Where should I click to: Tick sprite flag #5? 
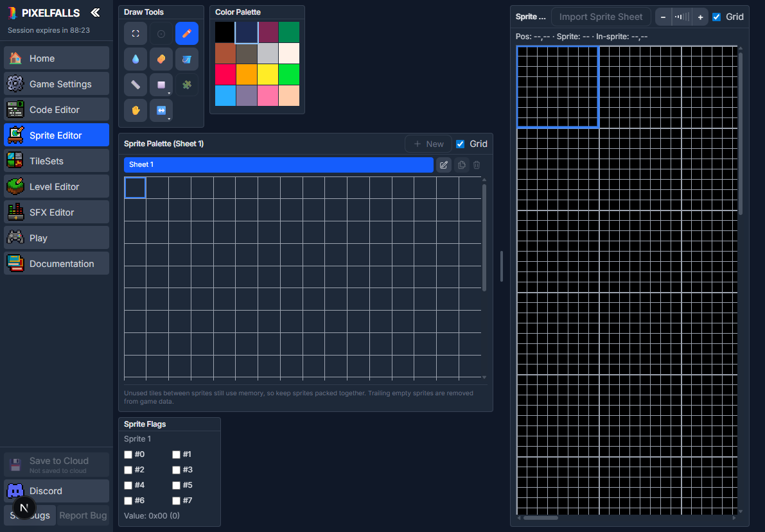176,485
